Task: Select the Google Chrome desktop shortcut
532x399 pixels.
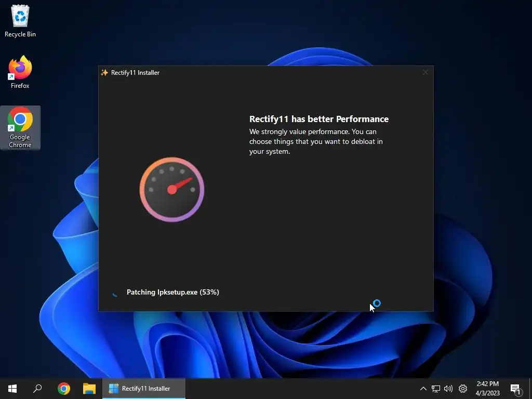Action: click(x=20, y=127)
